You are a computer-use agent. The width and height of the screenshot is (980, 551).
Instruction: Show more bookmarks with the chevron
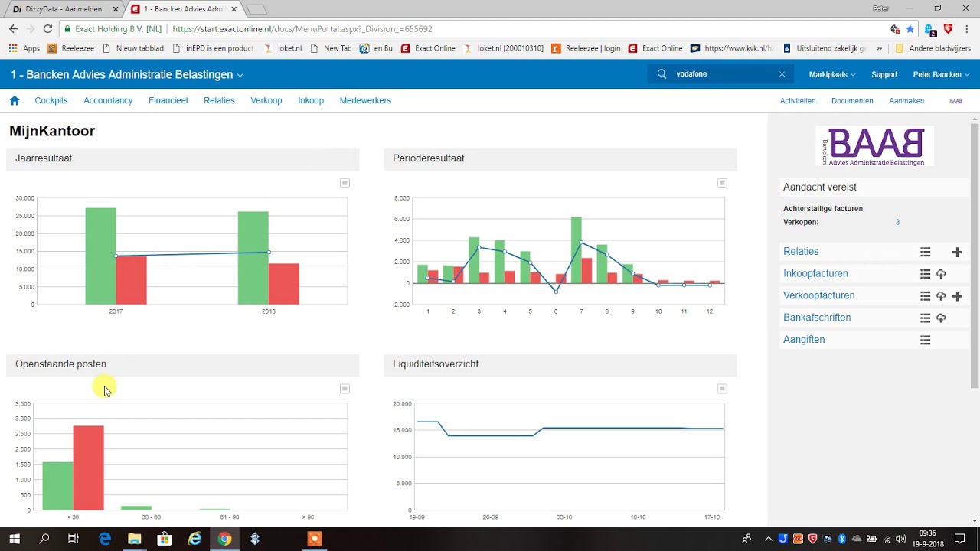879,48
